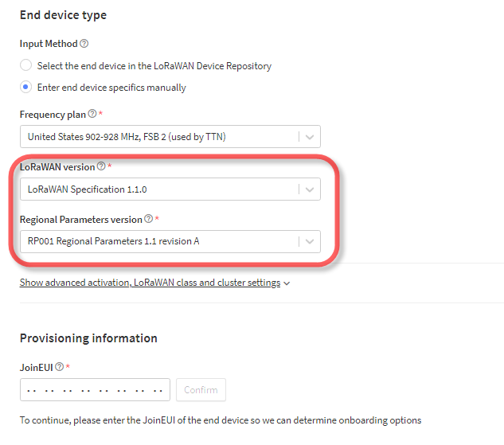Image resolution: width=504 pixels, height=445 pixels.
Task: Click 'Enter end device specifics manually' label
Action: pos(111,88)
